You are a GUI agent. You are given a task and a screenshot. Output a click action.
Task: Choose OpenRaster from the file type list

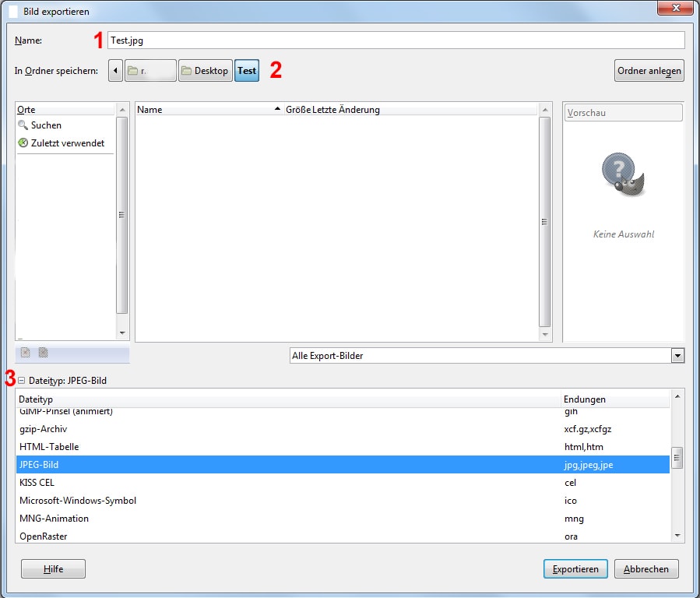click(x=44, y=536)
